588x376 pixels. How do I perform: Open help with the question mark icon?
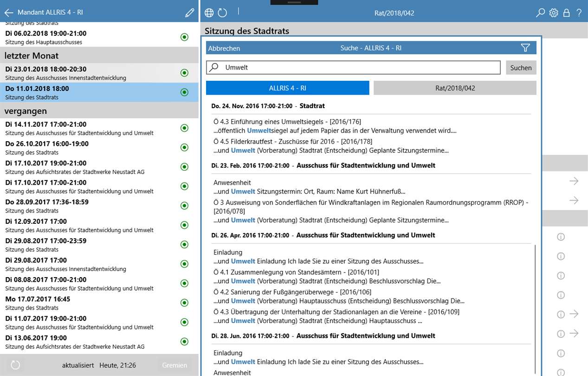(x=579, y=13)
